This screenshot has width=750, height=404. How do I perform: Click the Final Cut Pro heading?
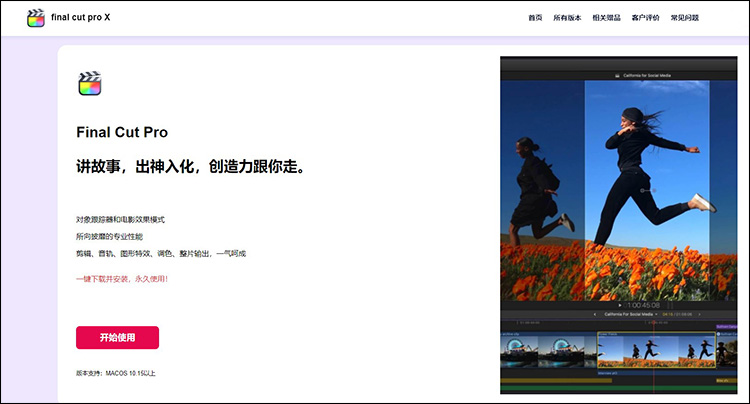[x=122, y=132]
